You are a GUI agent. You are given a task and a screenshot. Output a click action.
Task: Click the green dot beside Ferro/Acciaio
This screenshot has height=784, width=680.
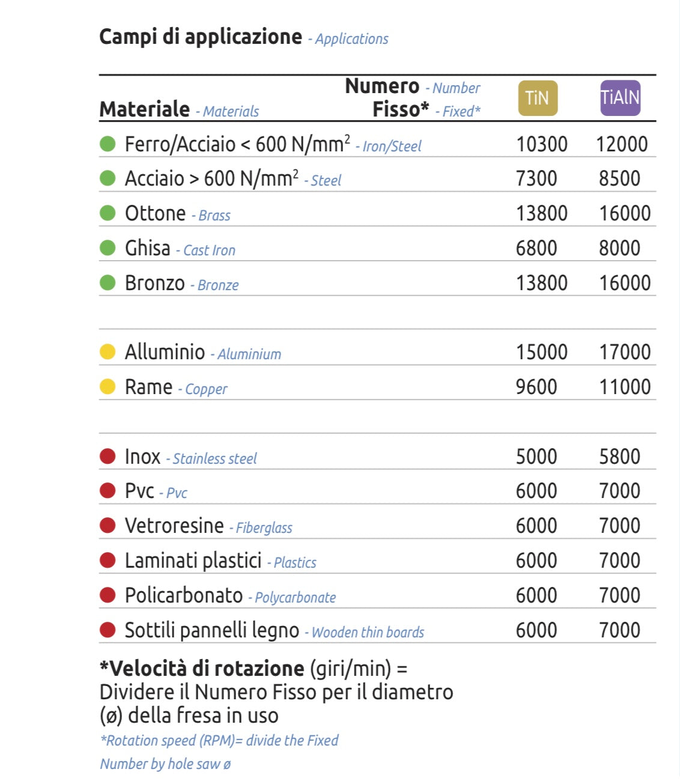coord(108,144)
